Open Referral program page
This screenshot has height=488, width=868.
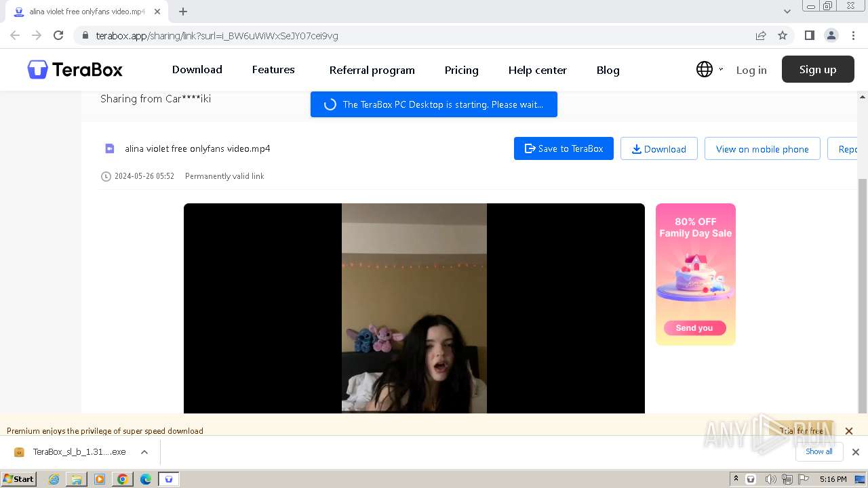coord(372,70)
